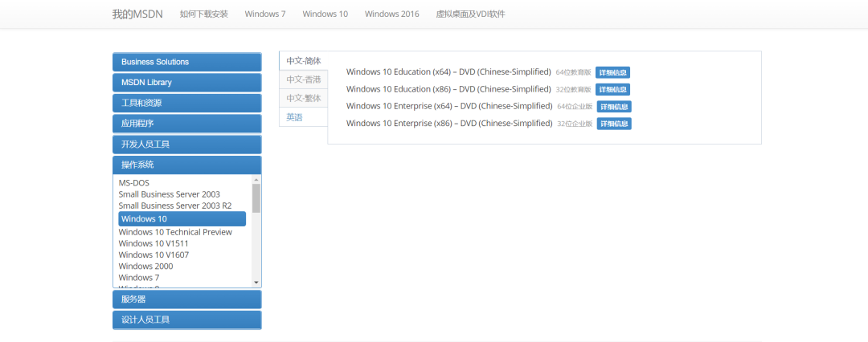Open Windows 2016 nav link

(392, 14)
